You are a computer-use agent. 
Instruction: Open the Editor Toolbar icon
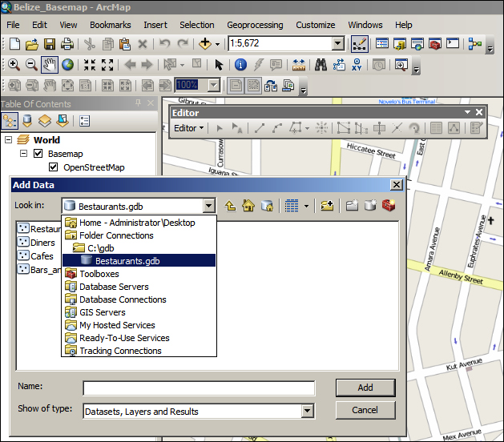pos(360,44)
